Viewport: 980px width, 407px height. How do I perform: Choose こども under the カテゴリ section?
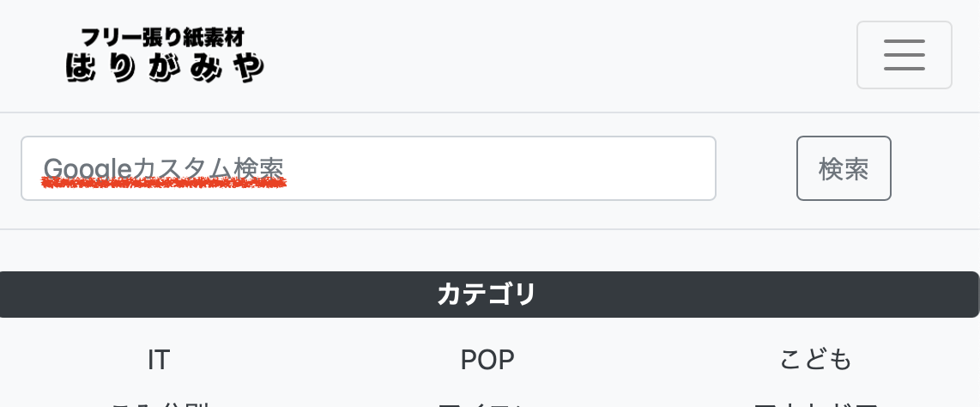pos(815,360)
